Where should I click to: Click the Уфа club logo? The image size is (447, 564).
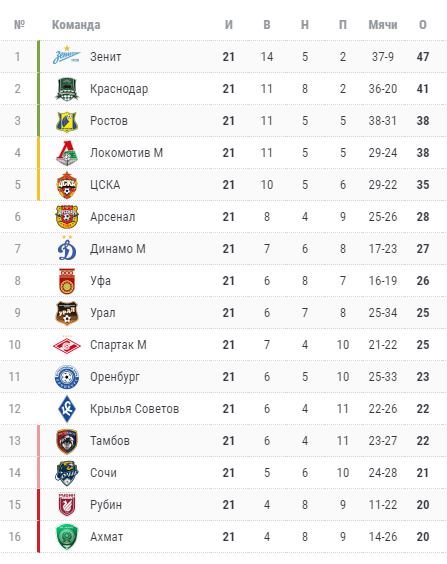(x=67, y=281)
